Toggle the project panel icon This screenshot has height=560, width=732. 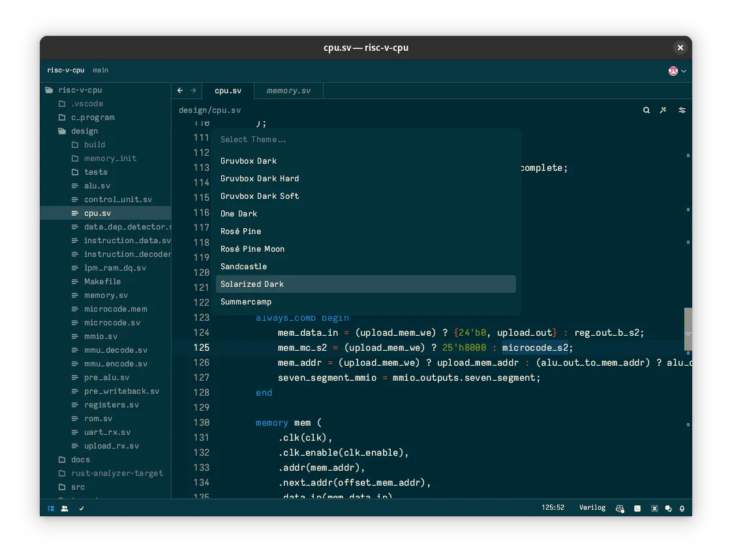[50, 508]
